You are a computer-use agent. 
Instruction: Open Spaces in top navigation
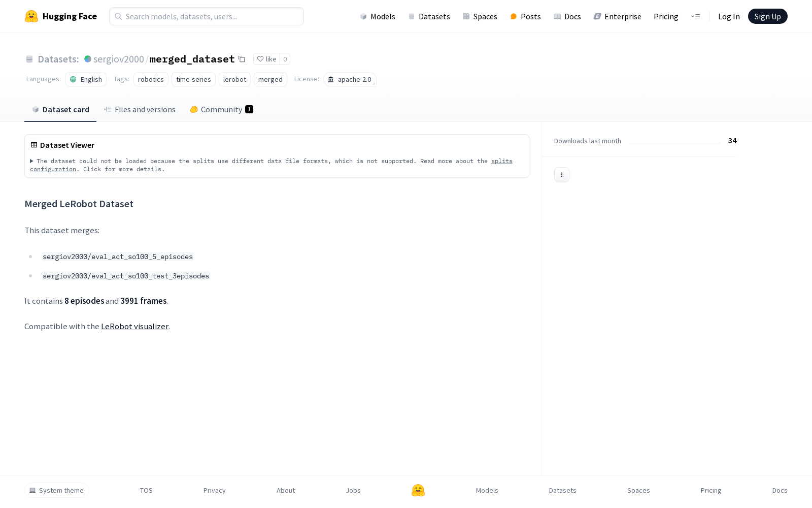(480, 16)
